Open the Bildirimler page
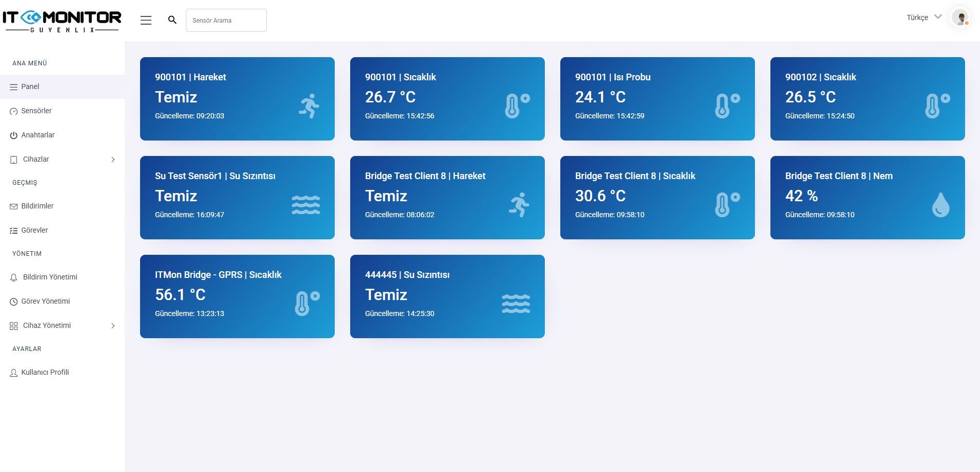980x472 pixels. click(37, 206)
